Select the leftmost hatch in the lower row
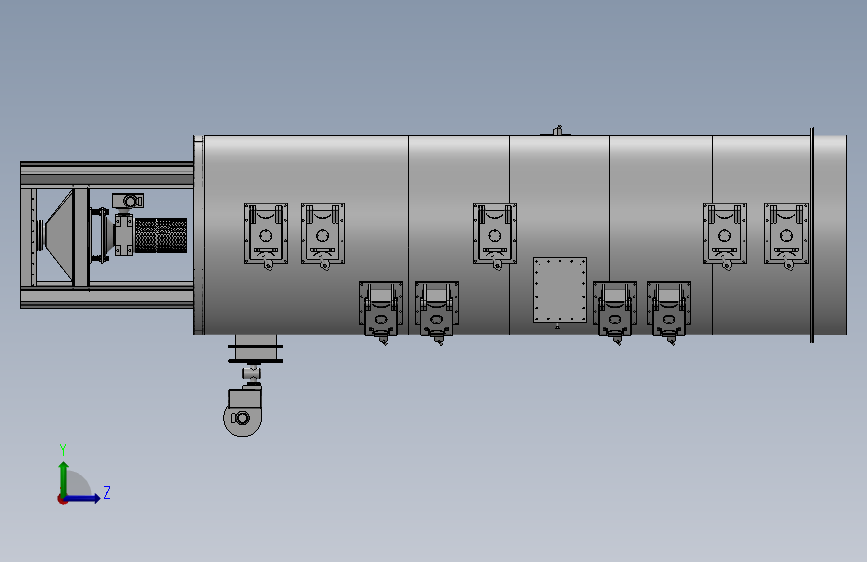Viewport: 867px width, 562px height. point(381,311)
